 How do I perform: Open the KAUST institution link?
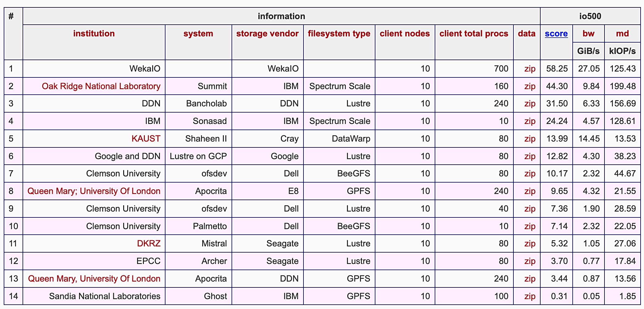pos(146,138)
